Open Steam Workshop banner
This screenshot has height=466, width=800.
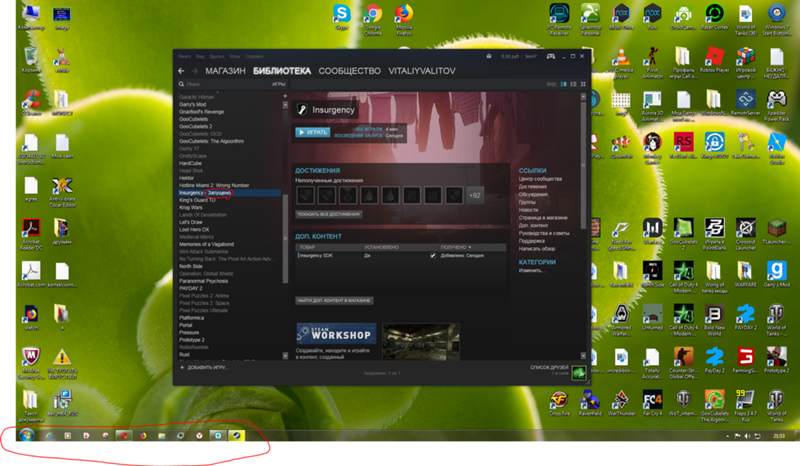tap(336, 334)
